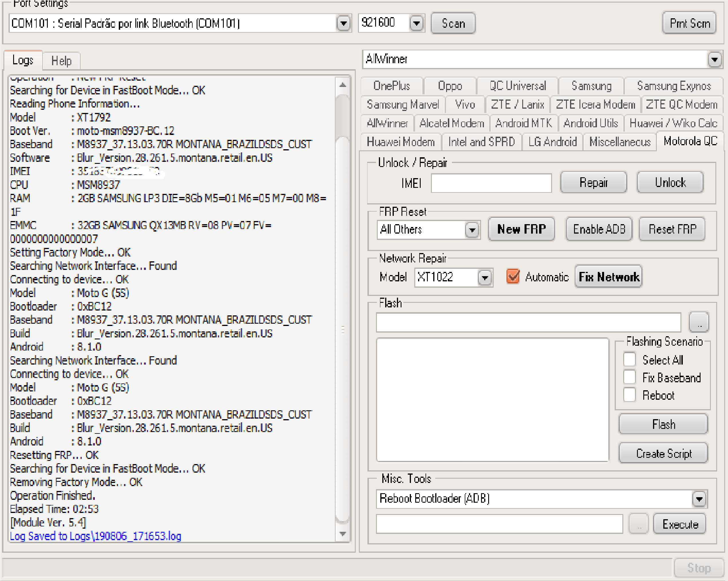Open the 921600 baud rate dropdown
This screenshot has width=728, height=581.
417,23
